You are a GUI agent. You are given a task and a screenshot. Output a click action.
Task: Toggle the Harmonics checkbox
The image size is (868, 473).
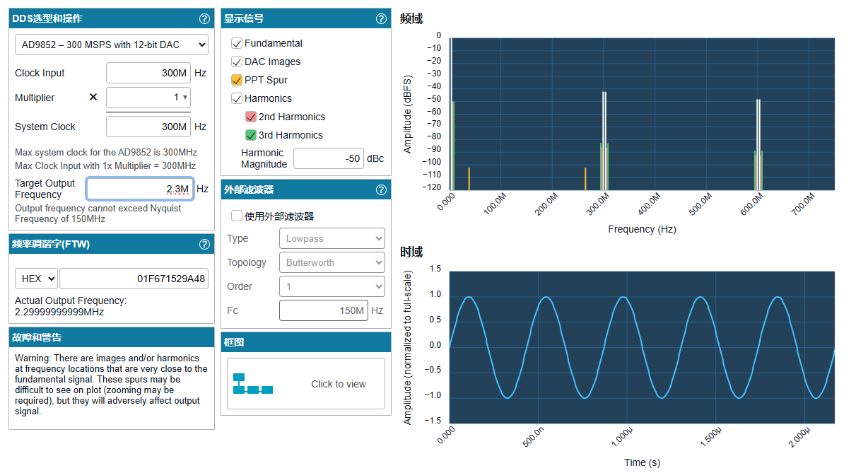tap(237, 99)
